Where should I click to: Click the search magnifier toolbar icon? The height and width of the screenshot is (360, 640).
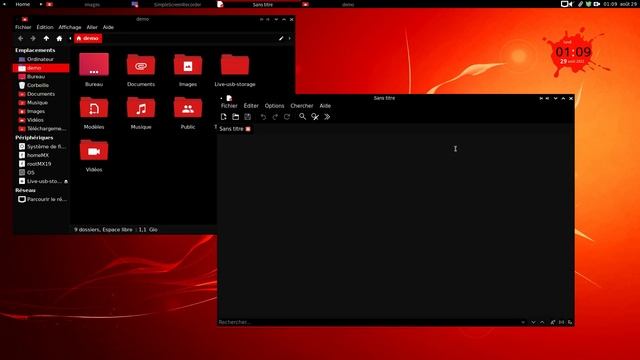(302, 117)
